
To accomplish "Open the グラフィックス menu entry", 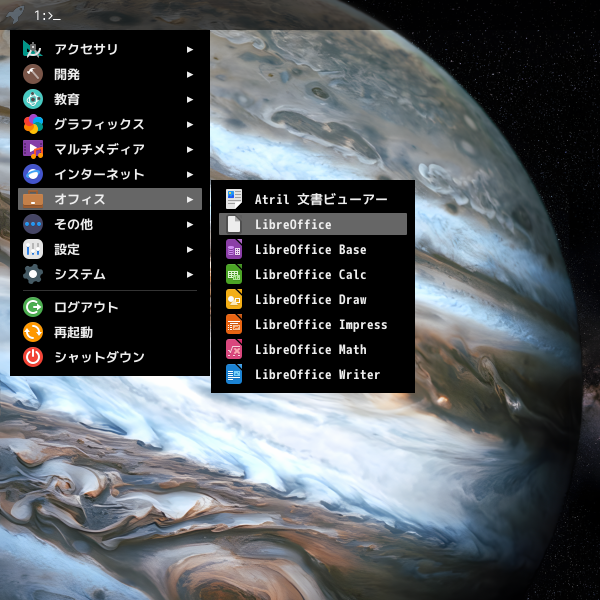I will [x=110, y=124].
